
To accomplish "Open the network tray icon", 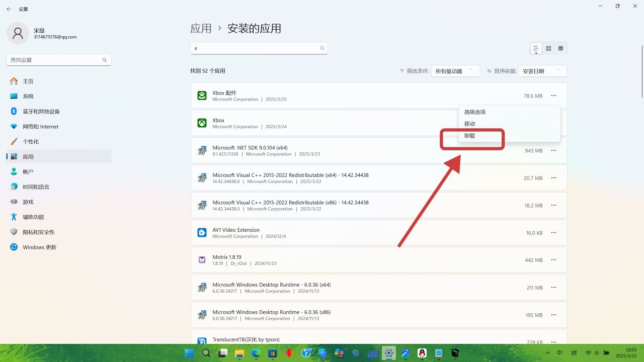I will pyautogui.click(x=588, y=353).
